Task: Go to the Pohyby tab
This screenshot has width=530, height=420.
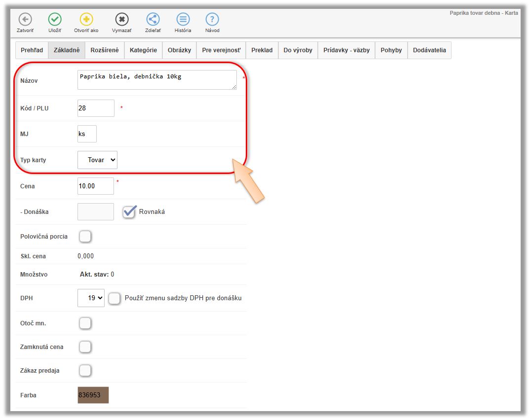Action: 391,50
